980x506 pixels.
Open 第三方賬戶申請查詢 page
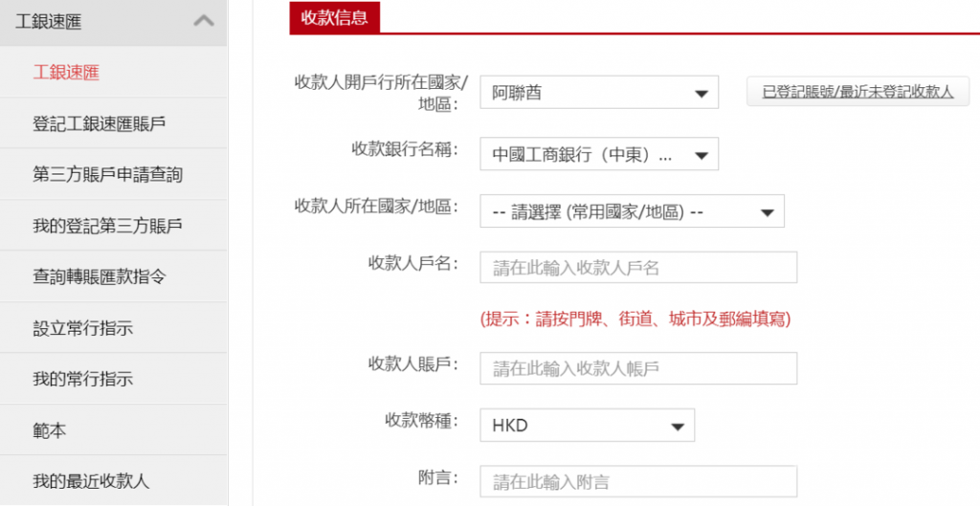click(x=107, y=174)
